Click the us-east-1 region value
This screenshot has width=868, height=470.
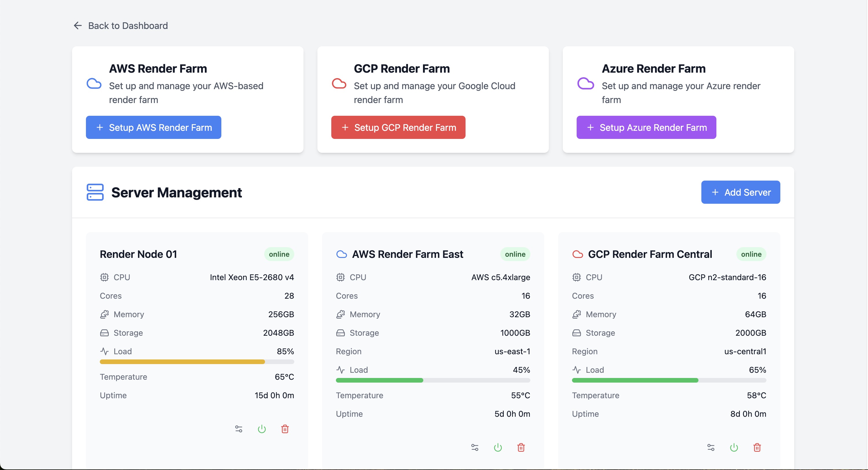click(512, 351)
